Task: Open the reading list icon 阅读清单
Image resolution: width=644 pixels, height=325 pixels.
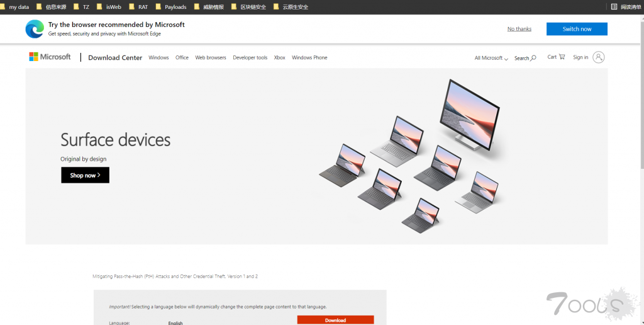Action: point(626,6)
